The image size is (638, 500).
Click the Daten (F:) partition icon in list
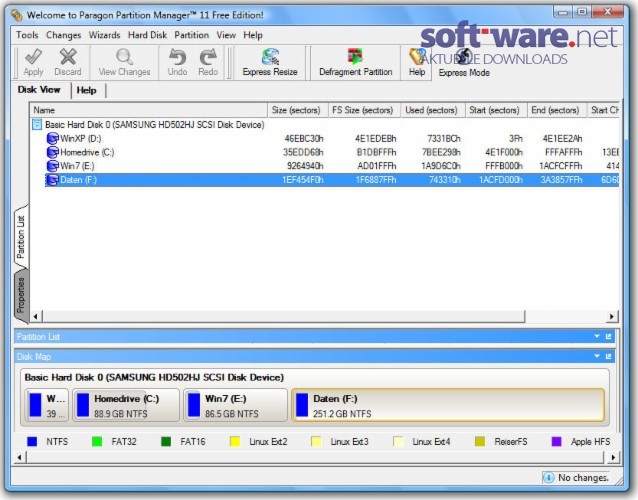click(52, 180)
